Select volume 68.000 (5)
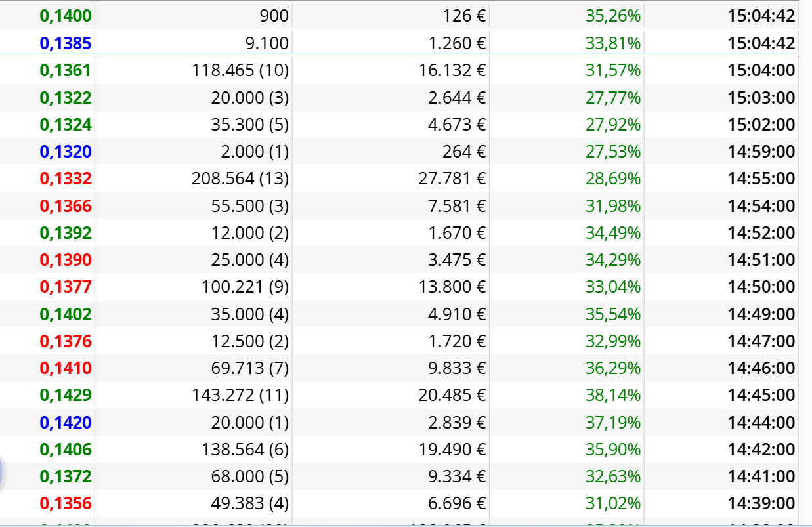Screen dimensions: 812x527 click(250, 476)
